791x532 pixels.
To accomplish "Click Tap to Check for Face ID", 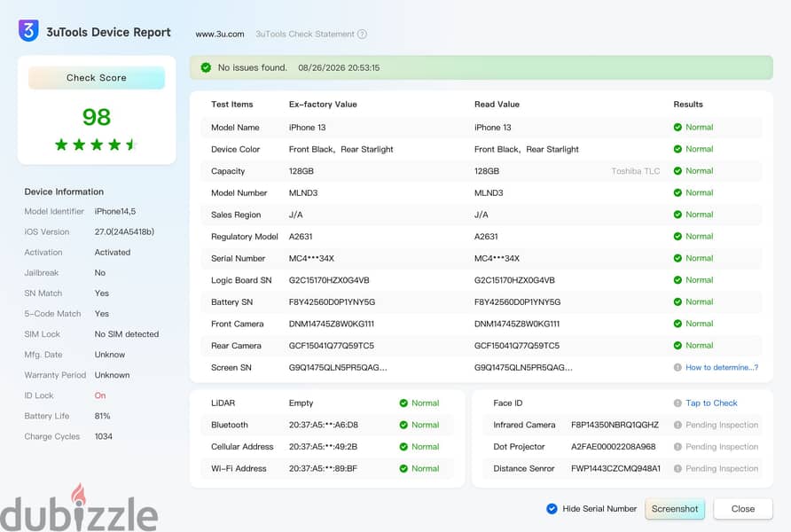I will pos(711,403).
